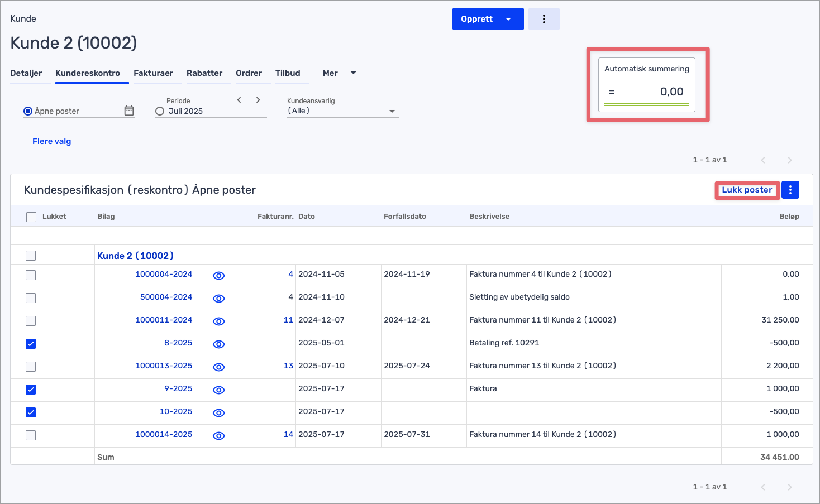Click the Flere valg link
Viewport: 820px width, 504px height.
click(51, 141)
